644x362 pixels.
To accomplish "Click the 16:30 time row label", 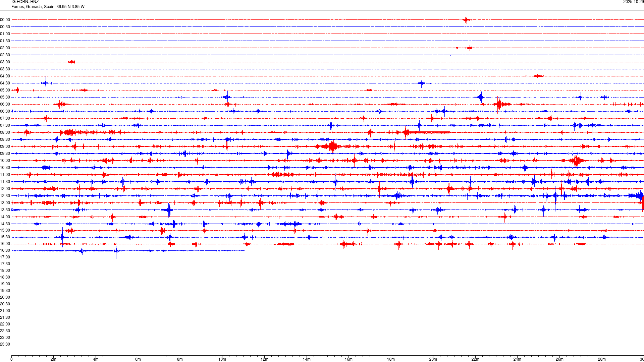I will click(x=5, y=250).
